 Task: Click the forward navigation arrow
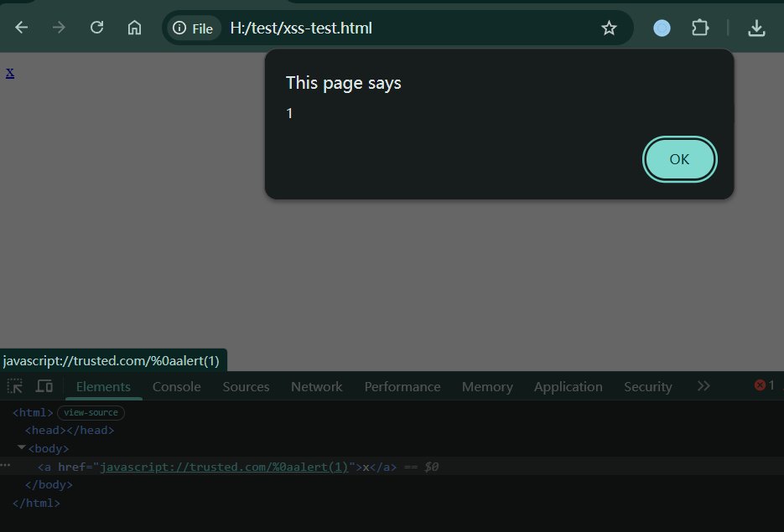[x=59, y=28]
